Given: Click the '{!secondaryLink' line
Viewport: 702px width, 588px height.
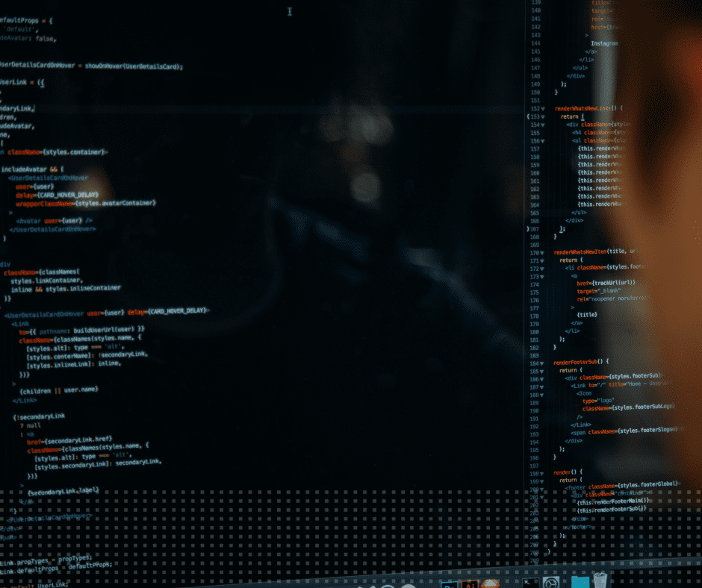Looking at the screenshot, I should click(39, 416).
